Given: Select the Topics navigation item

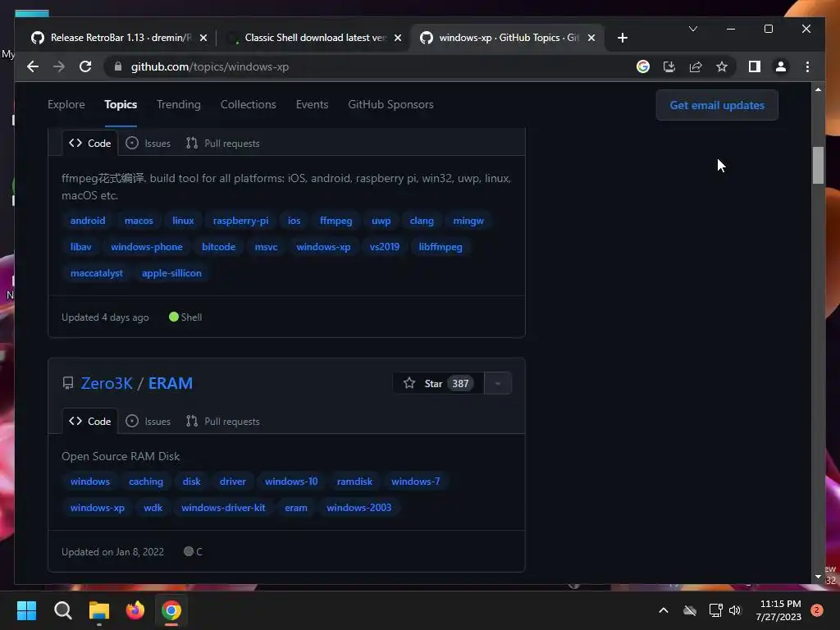Looking at the screenshot, I should point(121,104).
